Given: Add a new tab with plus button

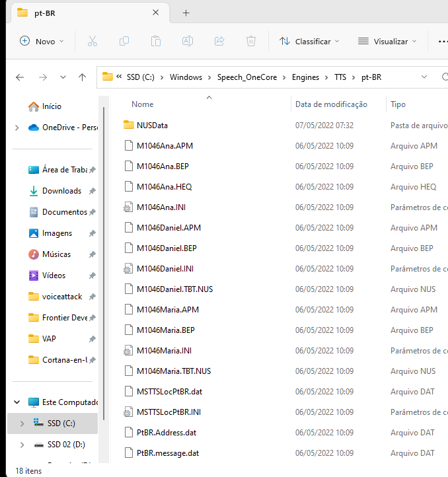Looking at the screenshot, I should [186, 13].
